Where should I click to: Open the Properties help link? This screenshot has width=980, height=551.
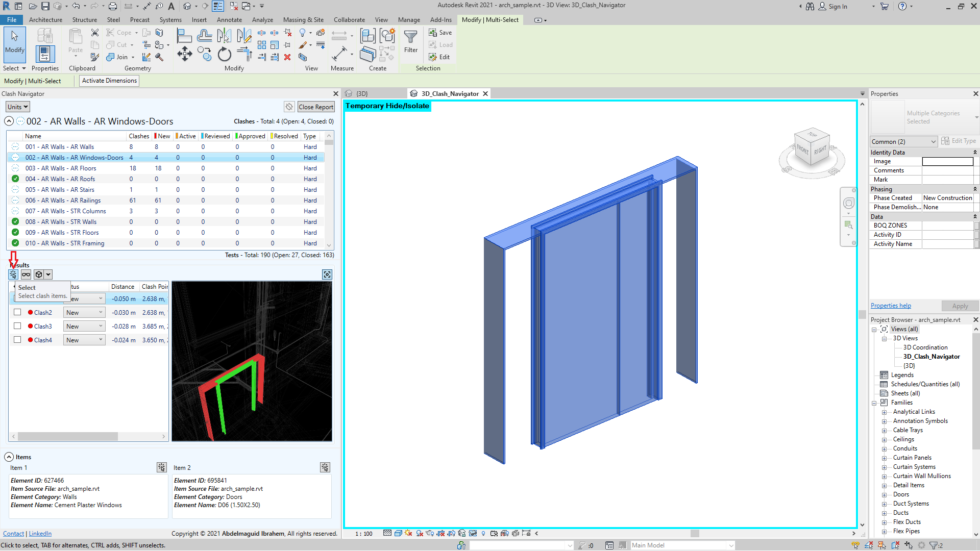click(x=891, y=306)
